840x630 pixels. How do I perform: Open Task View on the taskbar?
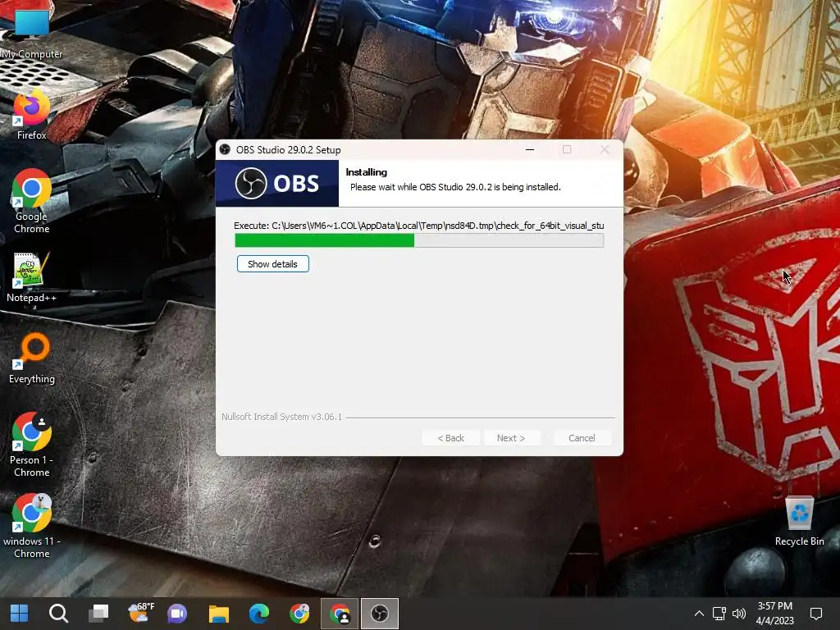98,614
